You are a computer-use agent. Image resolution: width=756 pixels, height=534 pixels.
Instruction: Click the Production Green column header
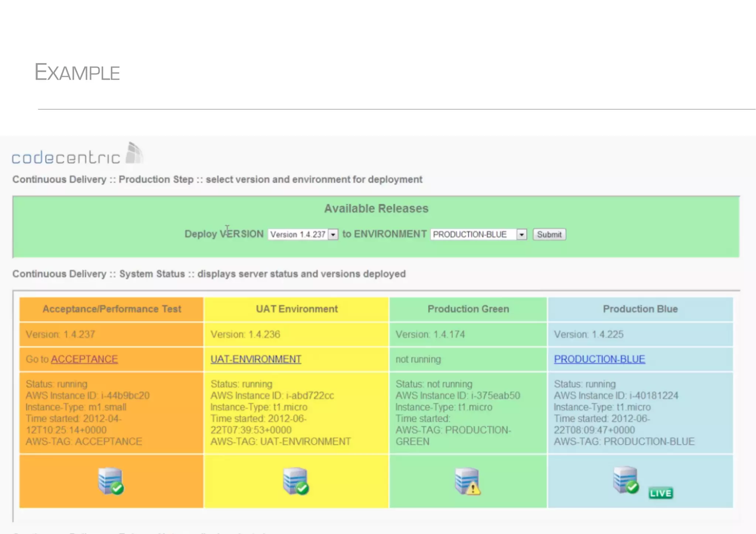point(468,309)
